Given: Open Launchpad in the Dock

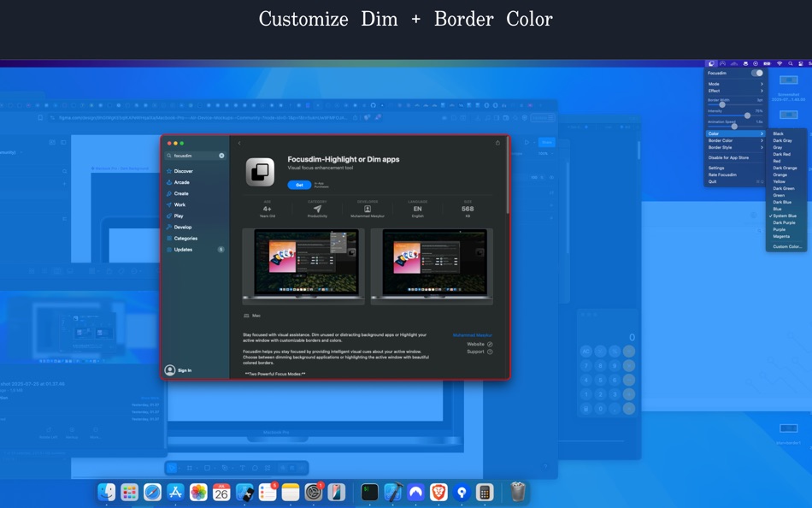Looking at the screenshot, I should click(x=129, y=492).
